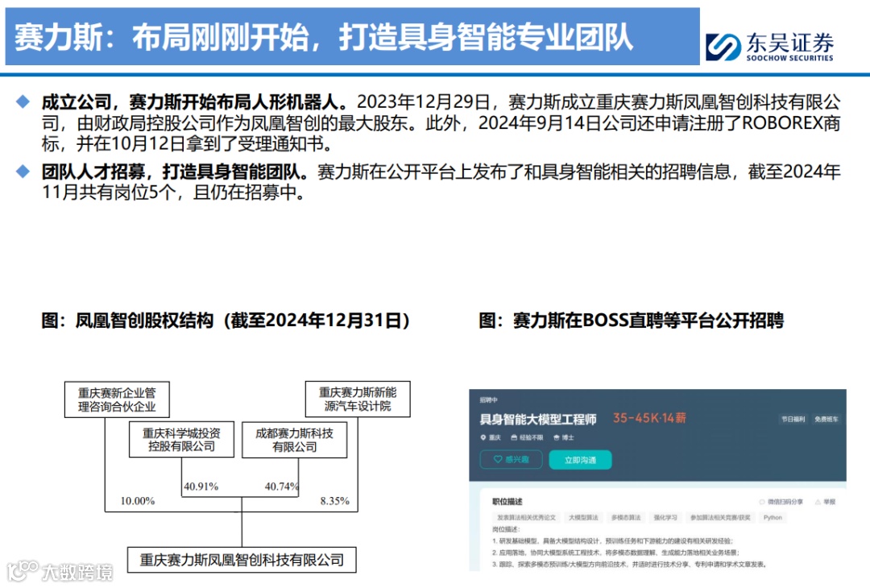Click the 8.35% share value
This screenshot has width=870, height=588.
pos(334,501)
